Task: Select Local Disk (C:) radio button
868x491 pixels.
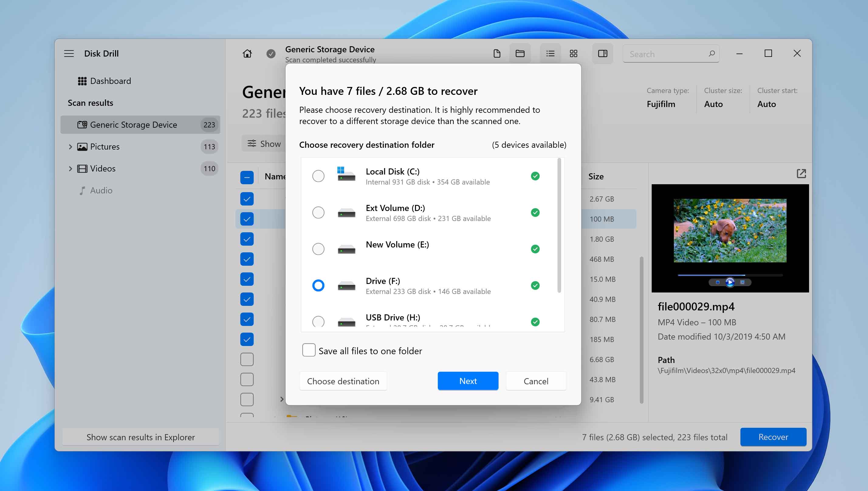Action: 318,176
